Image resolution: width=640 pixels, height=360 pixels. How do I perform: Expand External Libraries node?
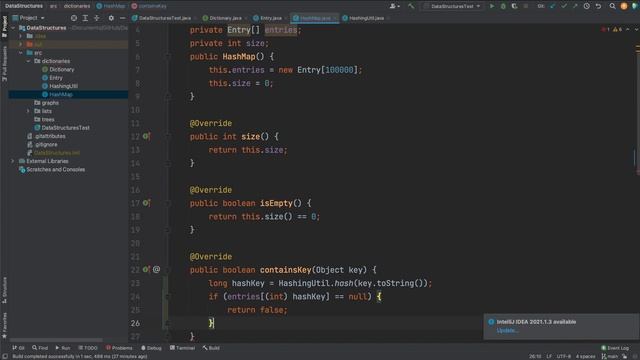(x=13, y=161)
